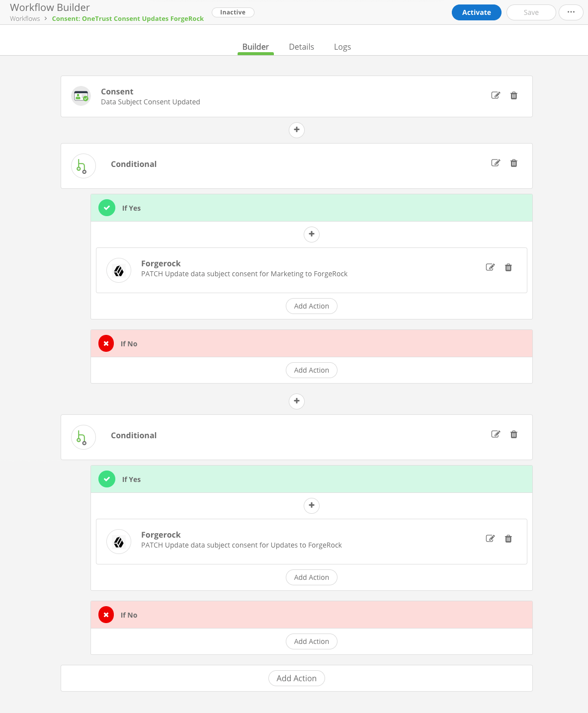The height and width of the screenshot is (713, 588).
Task: Click the edit pencil icon on Consent trigger
Action: pos(496,95)
